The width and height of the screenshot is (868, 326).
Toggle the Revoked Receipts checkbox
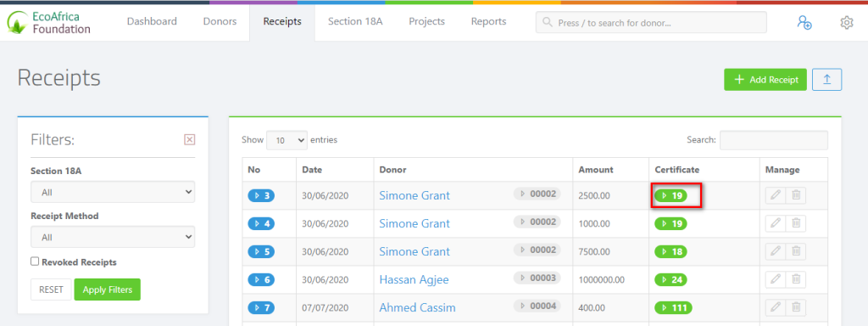coord(35,261)
